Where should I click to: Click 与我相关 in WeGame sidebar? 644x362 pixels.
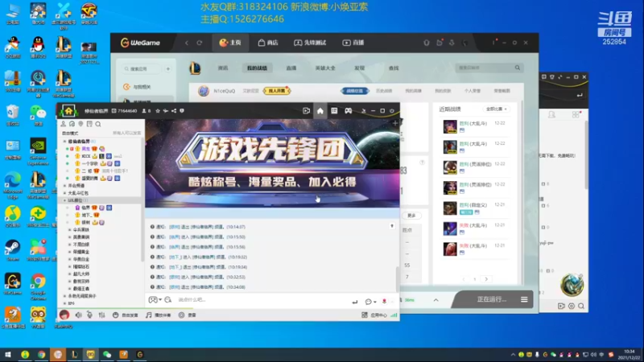138,87
